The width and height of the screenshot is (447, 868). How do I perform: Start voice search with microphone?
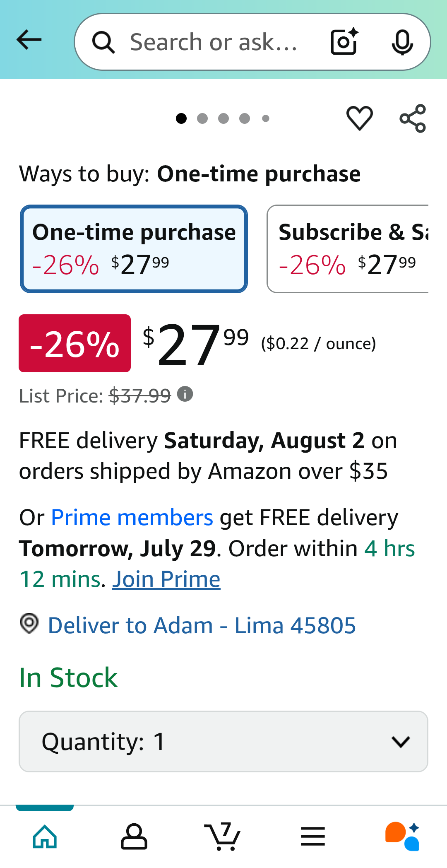[x=402, y=42]
